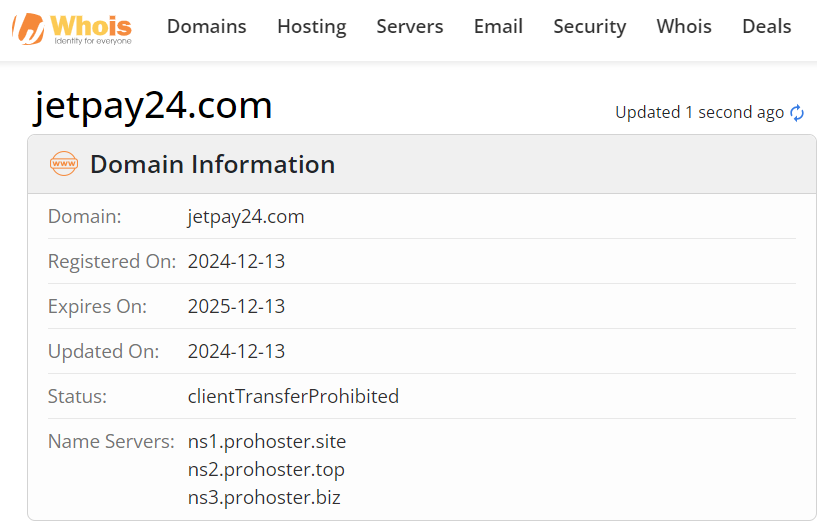
Task: Open the Hosting menu
Action: (312, 27)
